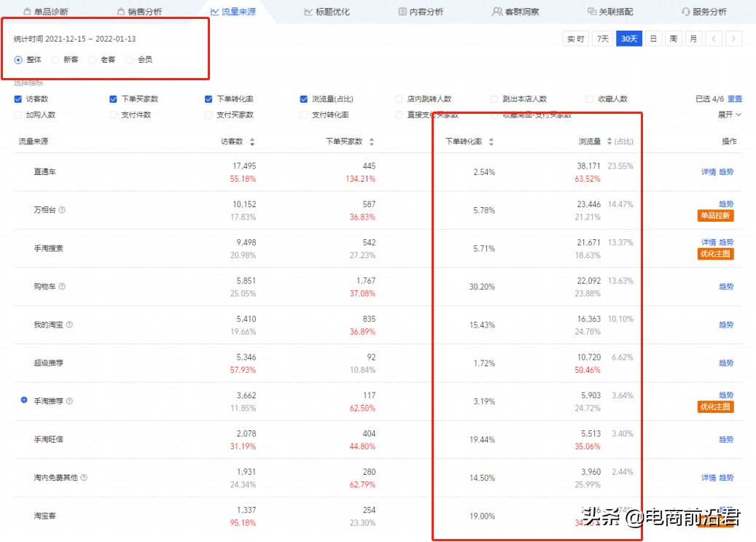The image size is (756, 542).
Task: Sort by 浏览量 column arrows
Action: pos(609,142)
